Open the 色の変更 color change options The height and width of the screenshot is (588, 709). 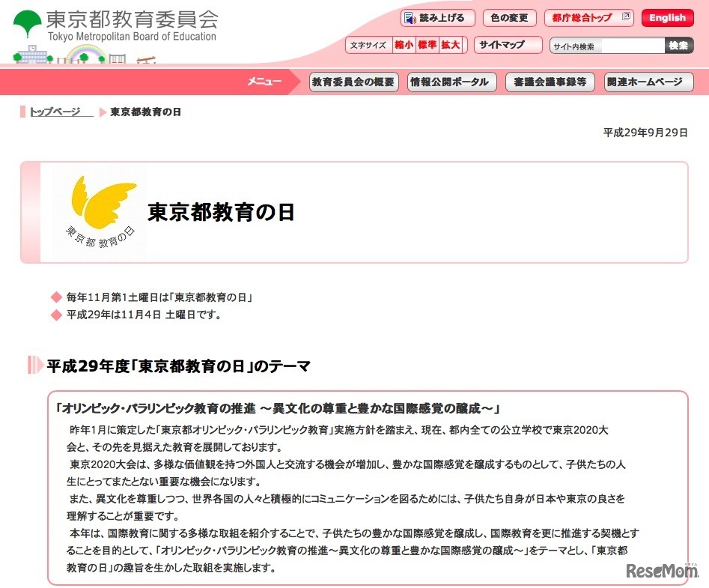510,17
